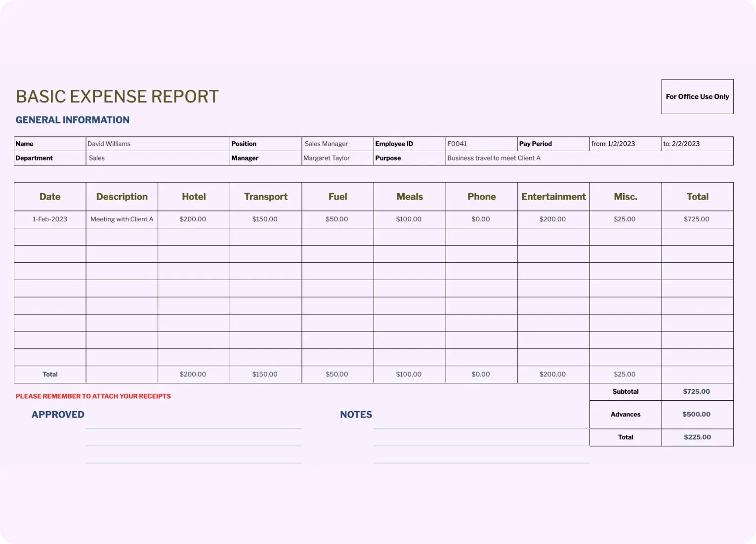The image size is (756, 544).
Task: Click the Fuel column header
Action: (x=337, y=196)
